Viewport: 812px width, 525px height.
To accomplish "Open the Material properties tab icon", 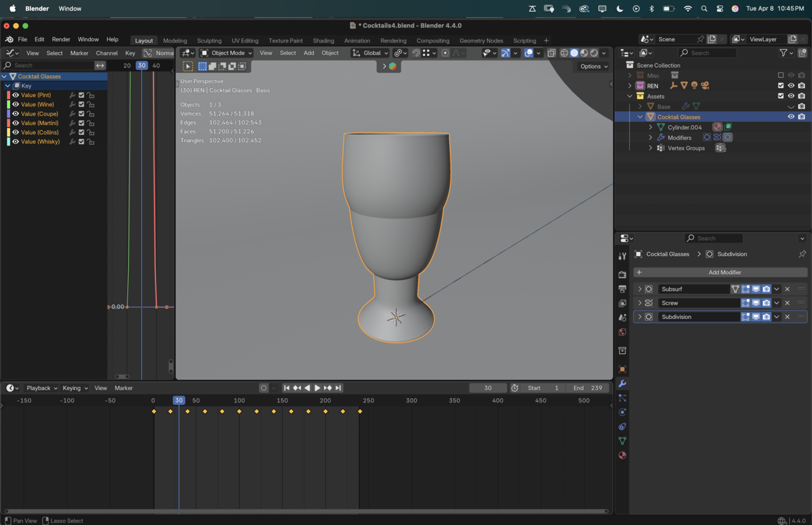I will 622,455.
